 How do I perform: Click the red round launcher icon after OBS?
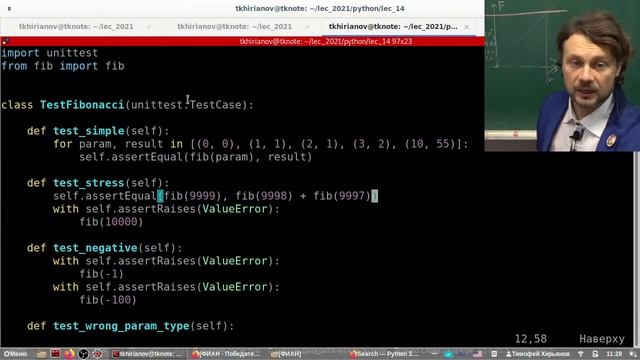pyautogui.click(x=98, y=354)
